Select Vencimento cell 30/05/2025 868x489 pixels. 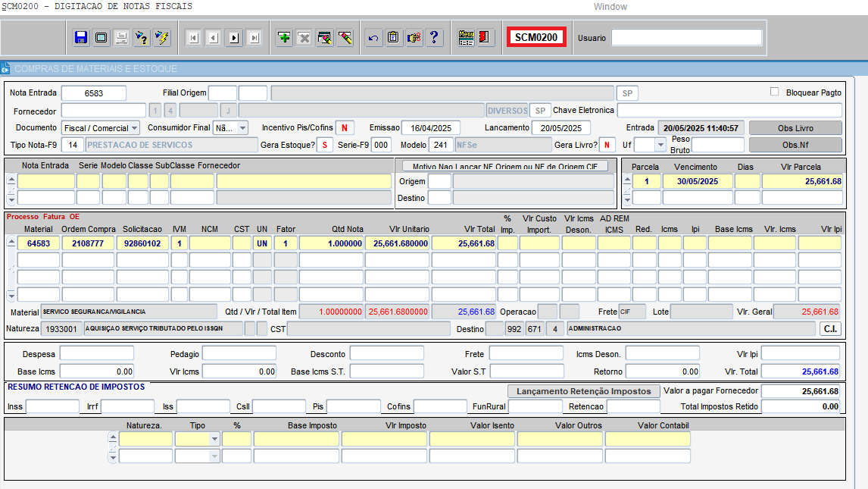tap(698, 181)
